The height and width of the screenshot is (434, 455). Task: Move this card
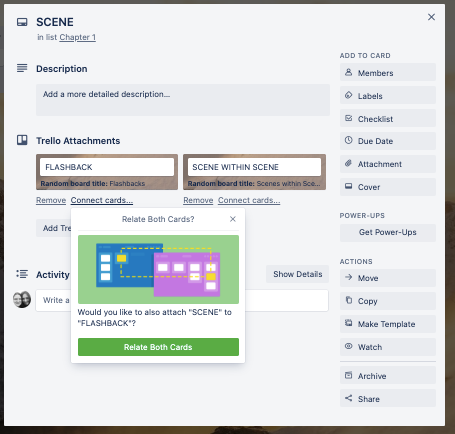388,278
